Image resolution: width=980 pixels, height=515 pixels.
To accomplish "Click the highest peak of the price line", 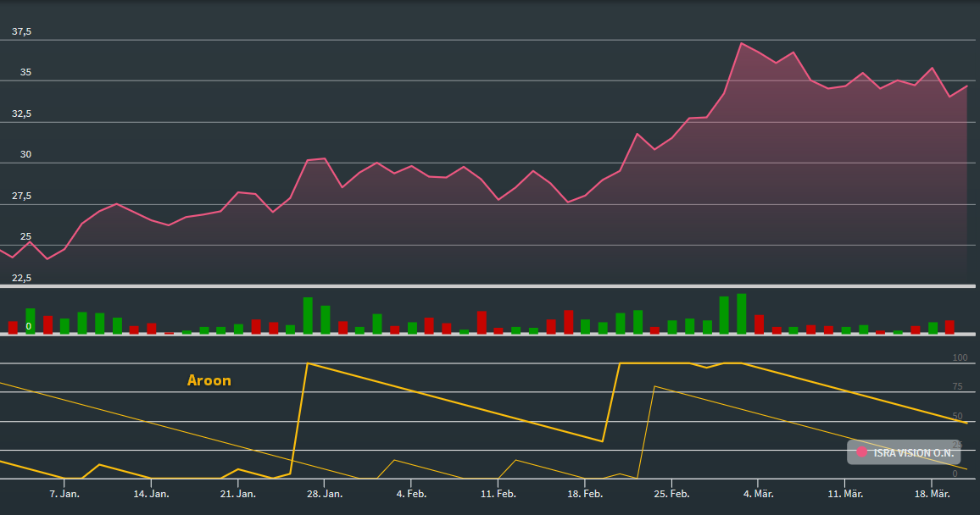I will [x=741, y=43].
